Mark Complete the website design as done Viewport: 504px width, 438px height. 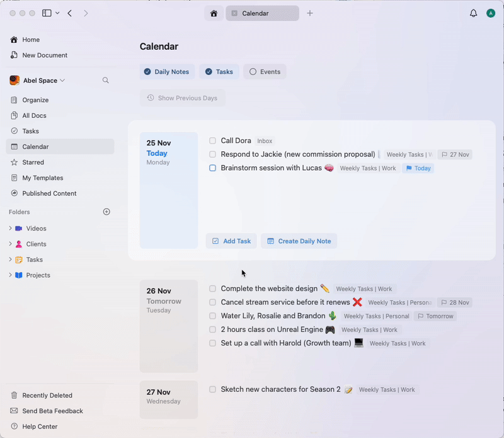(x=212, y=289)
